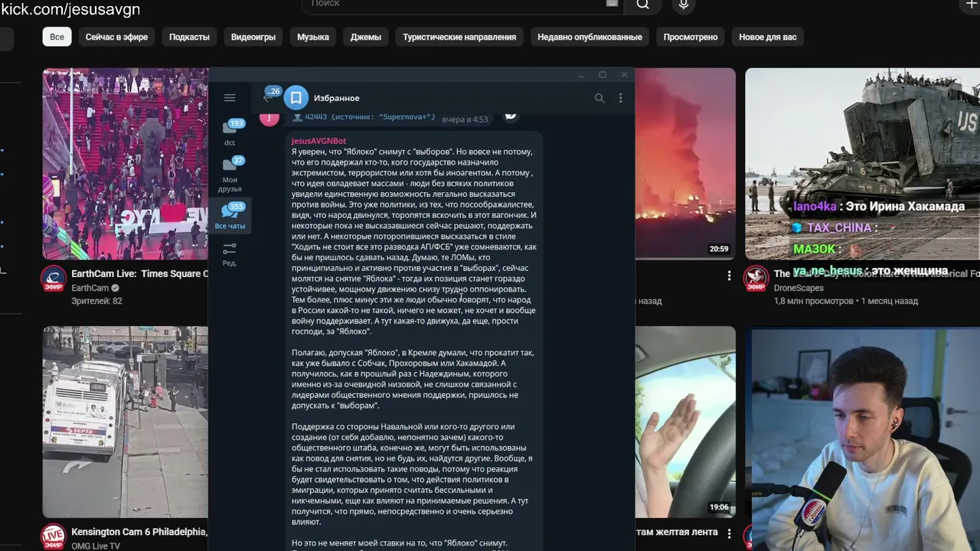Start YouTube voice search via microphone

(x=684, y=5)
